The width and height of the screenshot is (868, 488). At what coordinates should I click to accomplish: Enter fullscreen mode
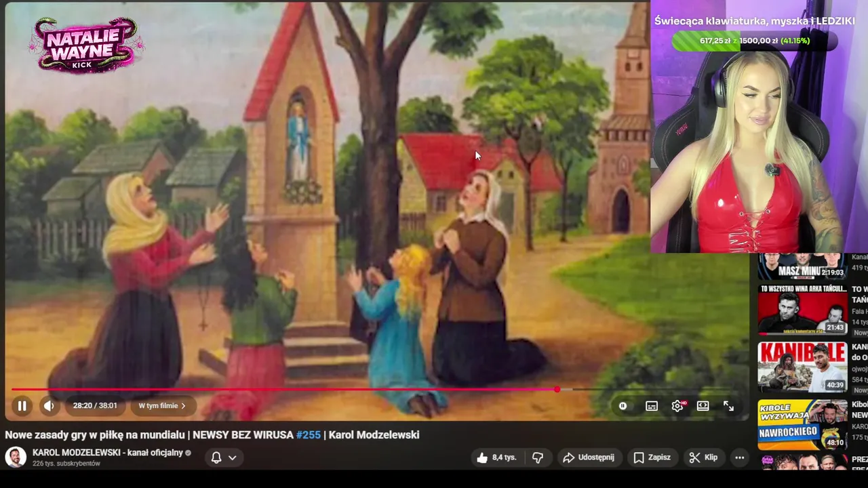click(x=728, y=406)
